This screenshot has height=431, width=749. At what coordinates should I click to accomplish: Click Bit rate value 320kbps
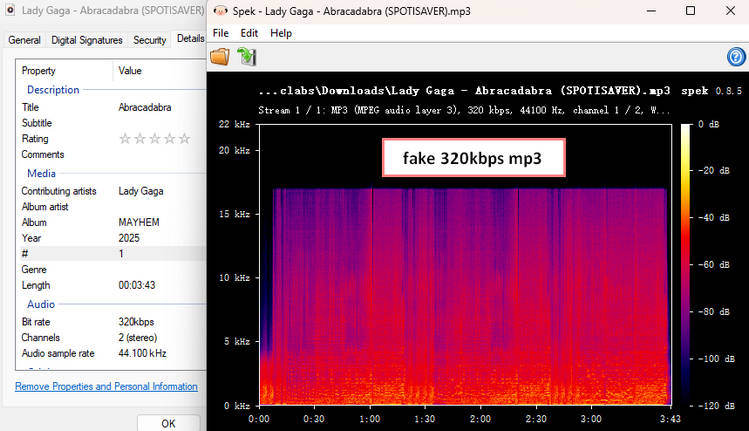pos(136,322)
